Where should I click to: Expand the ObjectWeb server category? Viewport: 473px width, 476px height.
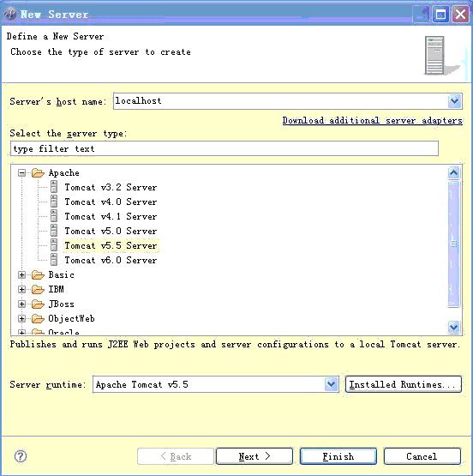(x=21, y=319)
